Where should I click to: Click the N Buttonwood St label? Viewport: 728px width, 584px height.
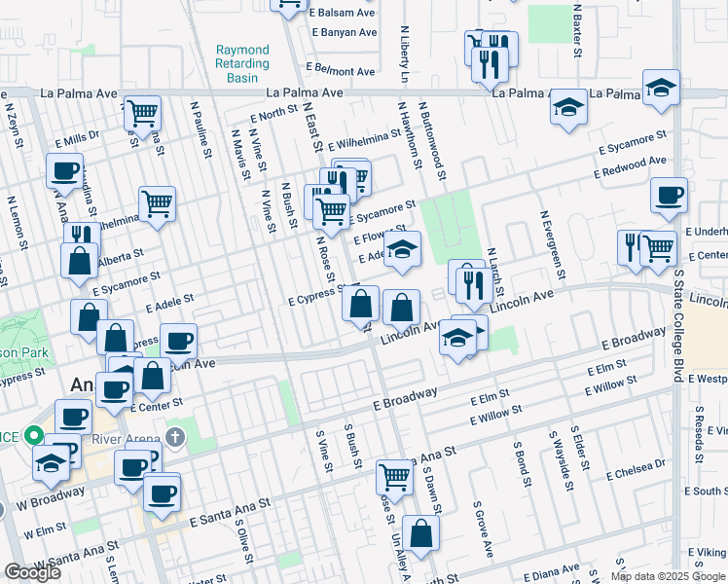[x=433, y=141]
